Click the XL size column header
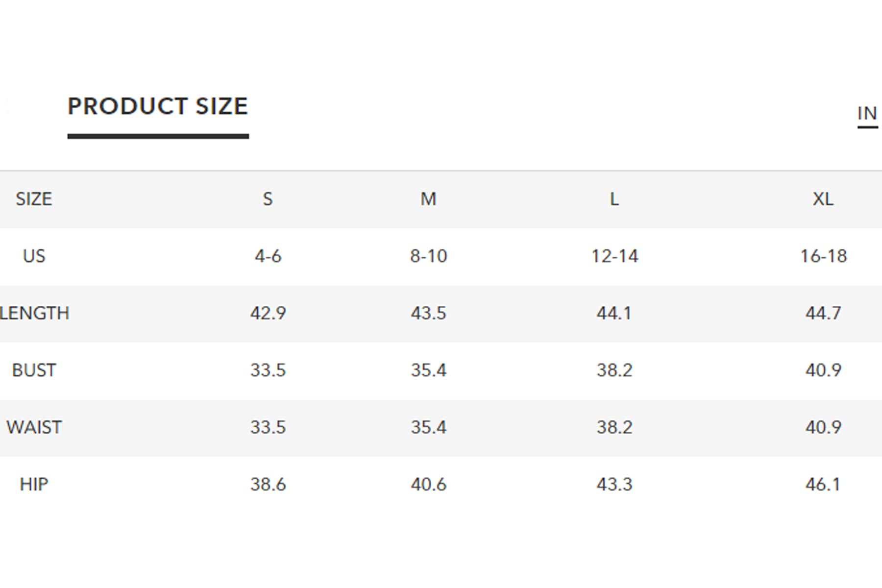Image resolution: width=882 pixels, height=588 pixels. (x=823, y=199)
